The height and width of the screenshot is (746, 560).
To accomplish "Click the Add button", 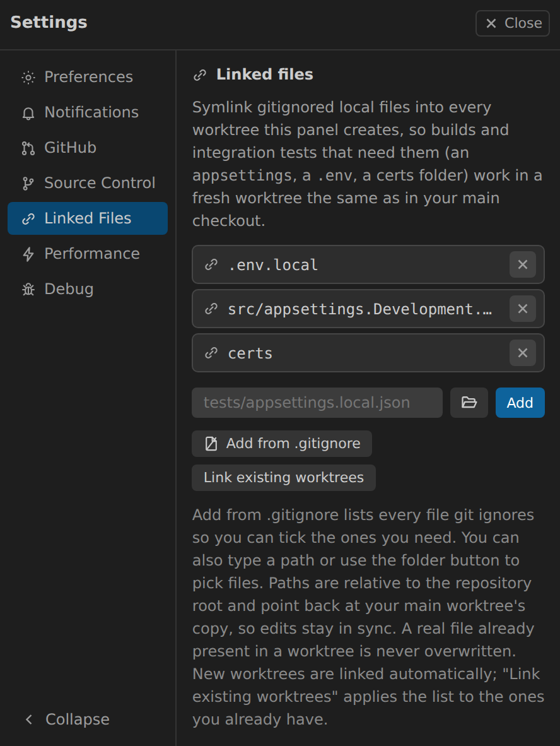I will tap(520, 403).
